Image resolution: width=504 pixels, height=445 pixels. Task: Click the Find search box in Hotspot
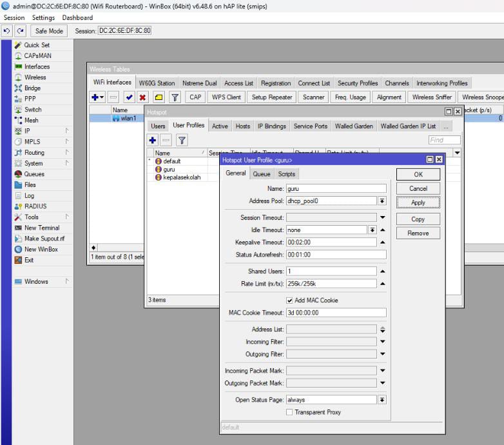click(444, 140)
